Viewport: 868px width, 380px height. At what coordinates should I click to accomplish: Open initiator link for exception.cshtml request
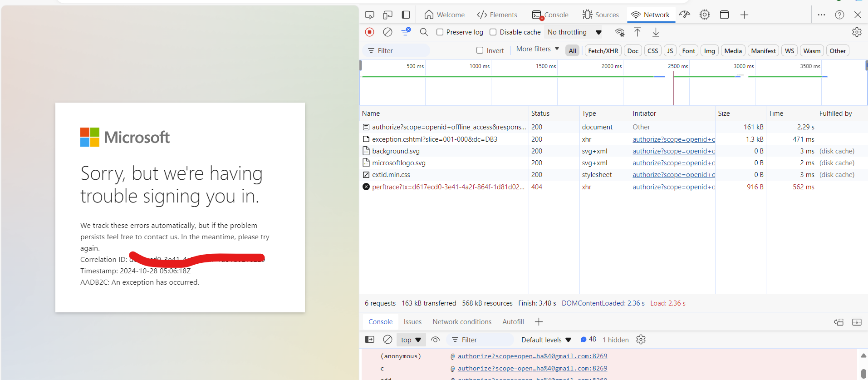pyautogui.click(x=674, y=139)
